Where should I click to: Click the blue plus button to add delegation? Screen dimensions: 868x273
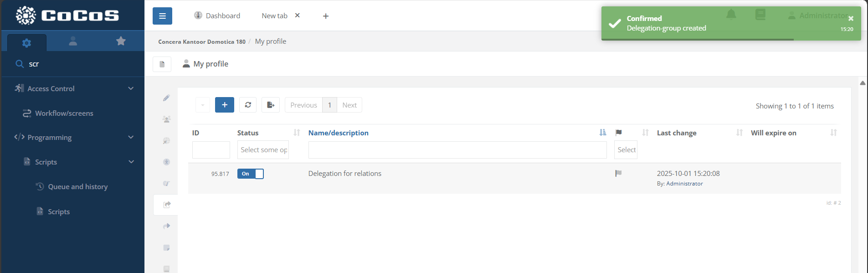point(224,105)
